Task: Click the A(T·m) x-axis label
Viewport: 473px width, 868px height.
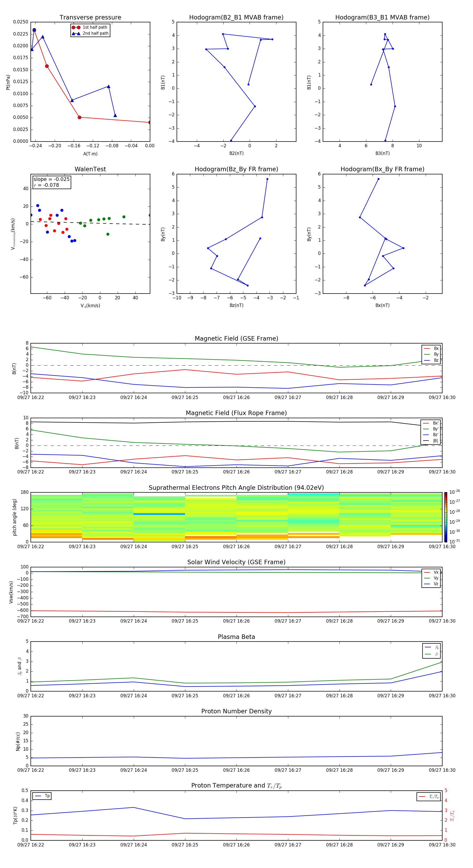Action: pyautogui.click(x=90, y=154)
